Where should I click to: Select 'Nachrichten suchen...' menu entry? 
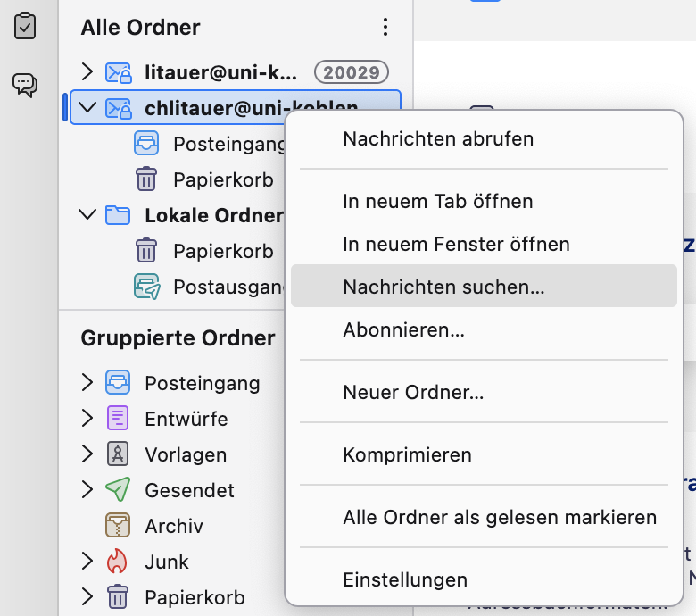[443, 287]
